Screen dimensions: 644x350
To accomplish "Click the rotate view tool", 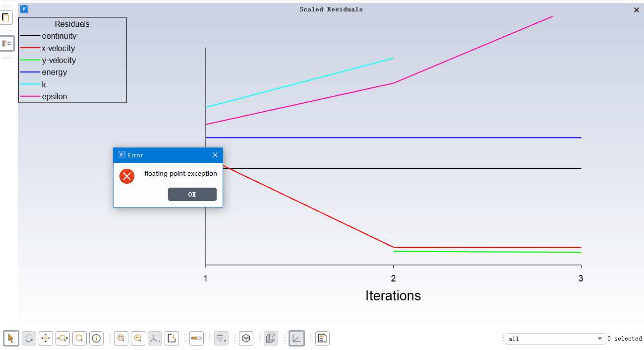I will click(x=29, y=339).
